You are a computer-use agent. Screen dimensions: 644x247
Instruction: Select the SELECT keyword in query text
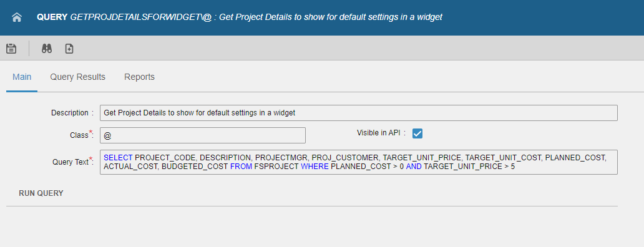119,158
